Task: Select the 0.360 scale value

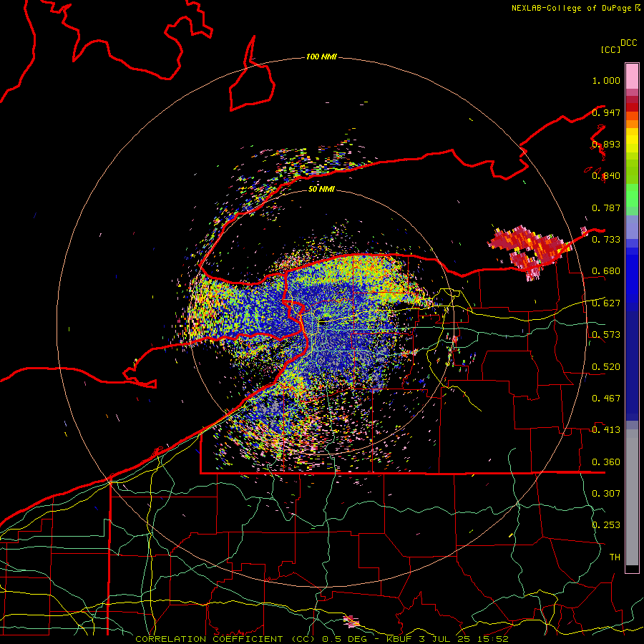Action: [x=606, y=462]
